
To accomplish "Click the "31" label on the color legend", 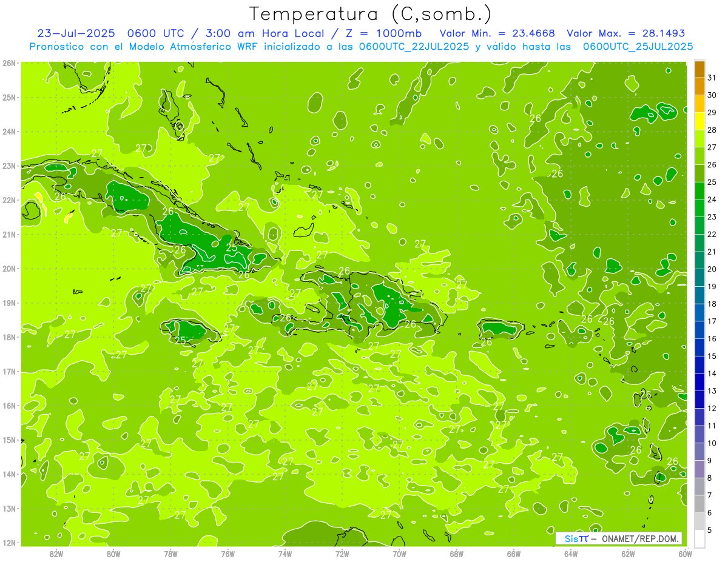I will tap(712, 78).
